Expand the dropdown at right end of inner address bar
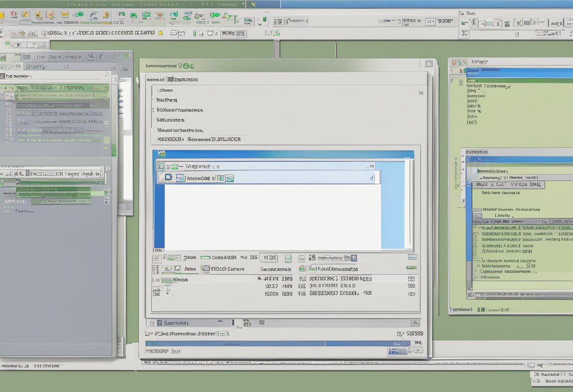Viewport: 573px width, 392px height. tap(371, 178)
